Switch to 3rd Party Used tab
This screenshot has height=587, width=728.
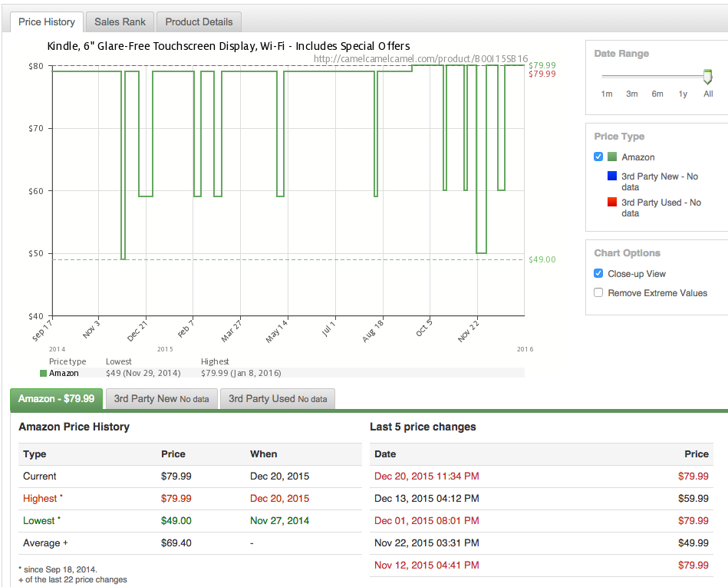pyautogui.click(x=278, y=399)
